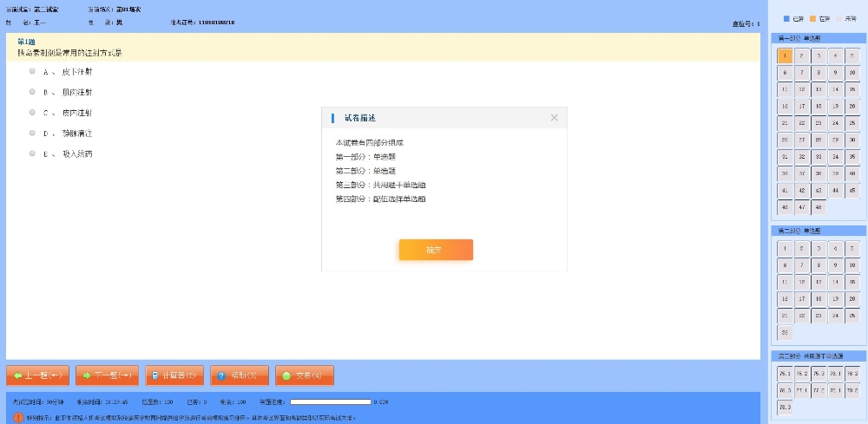Select answer option C radio button

point(32,112)
